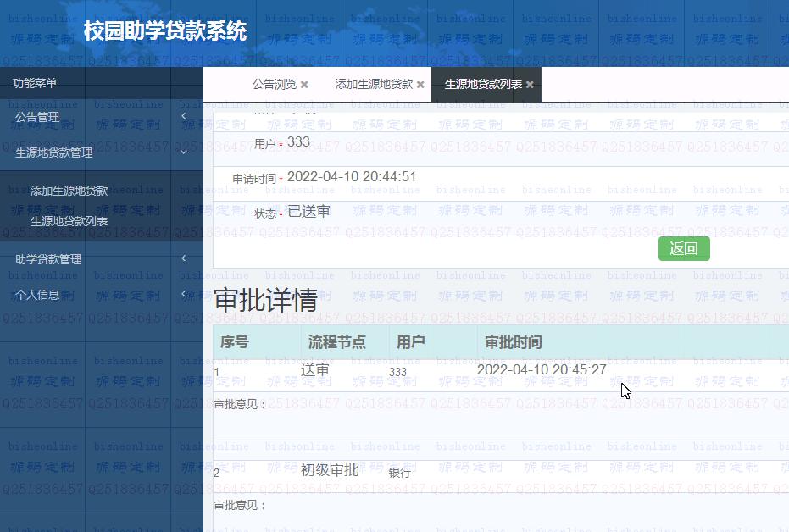Screen dimensions: 789x532
Task: Select the 初级审批 process node cell
Action: coord(330,470)
